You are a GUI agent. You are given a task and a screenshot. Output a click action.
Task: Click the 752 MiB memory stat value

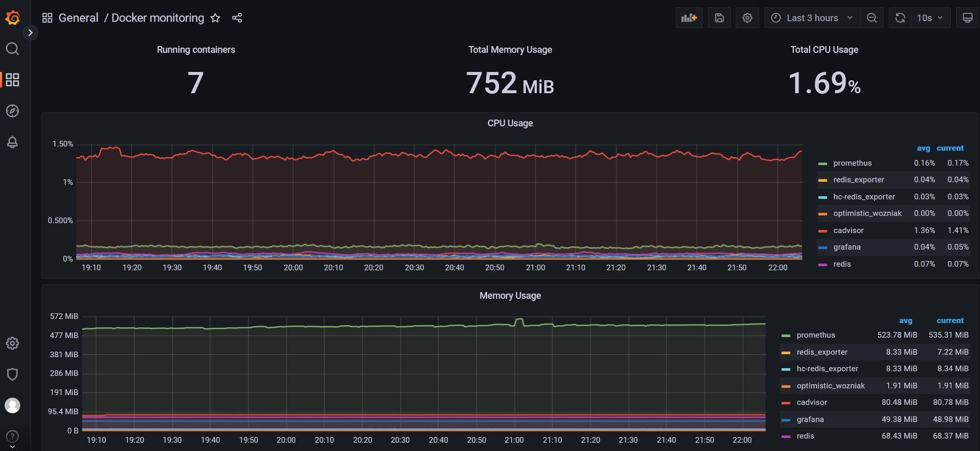510,83
